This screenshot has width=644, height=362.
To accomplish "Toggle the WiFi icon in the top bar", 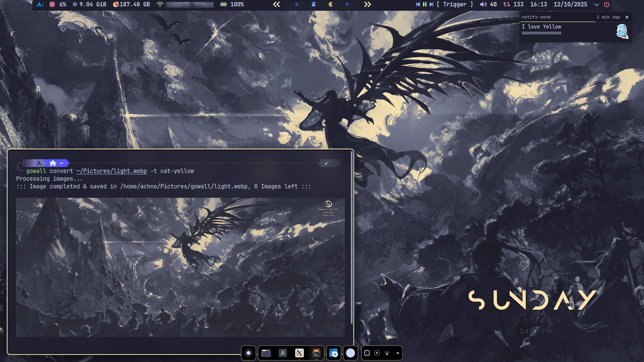I will click(160, 4).
